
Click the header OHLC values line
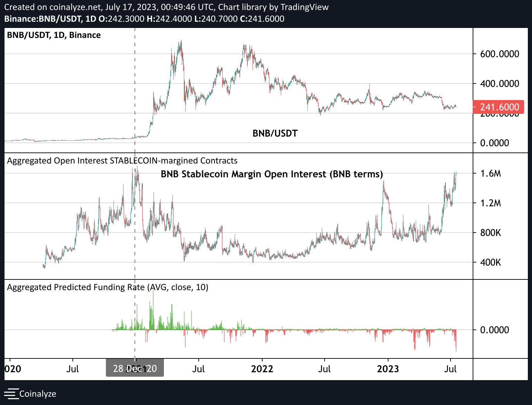pos(144,19)
